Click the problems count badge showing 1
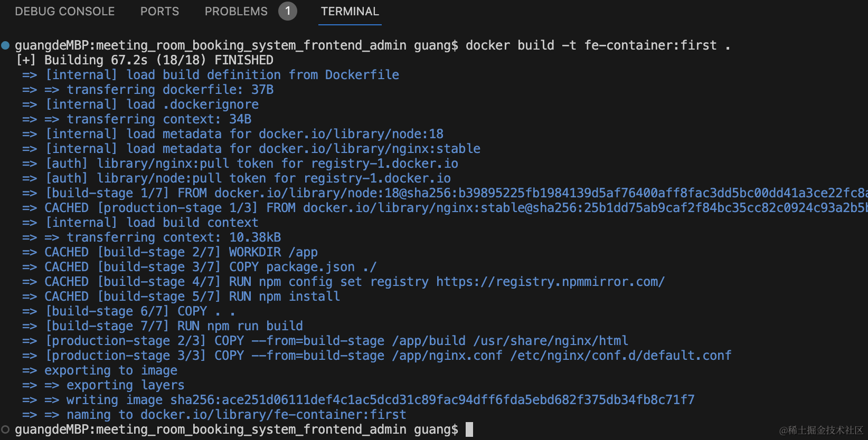 pyautogui.click(x=288, y=11)
